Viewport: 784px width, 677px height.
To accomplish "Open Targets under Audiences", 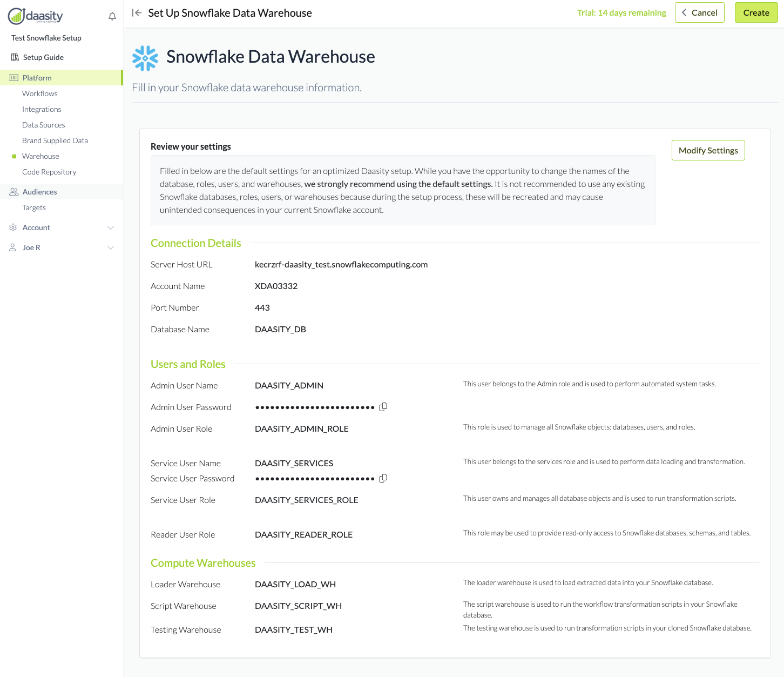I will pos(34,207).
